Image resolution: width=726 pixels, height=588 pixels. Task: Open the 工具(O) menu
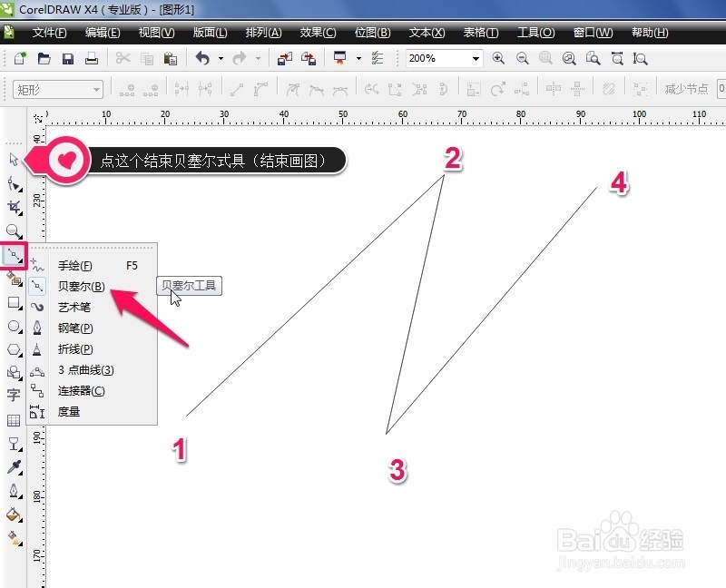[535, 33]
